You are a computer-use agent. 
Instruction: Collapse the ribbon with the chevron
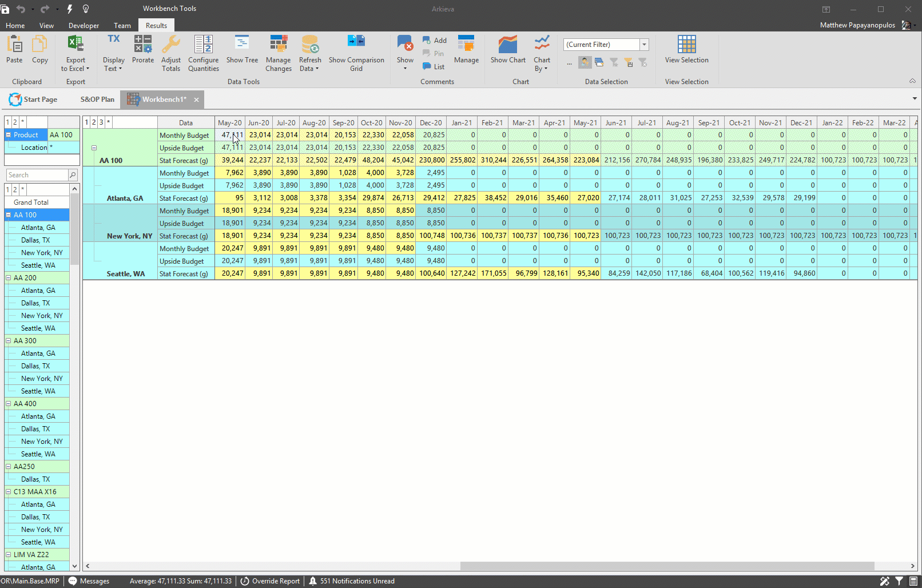point(912,81)
